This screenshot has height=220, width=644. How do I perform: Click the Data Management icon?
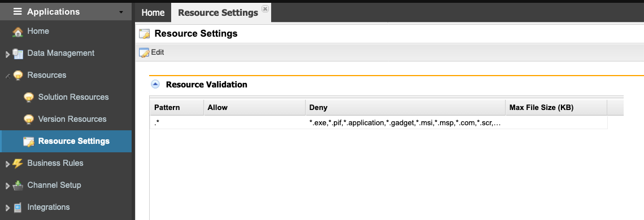18,54
